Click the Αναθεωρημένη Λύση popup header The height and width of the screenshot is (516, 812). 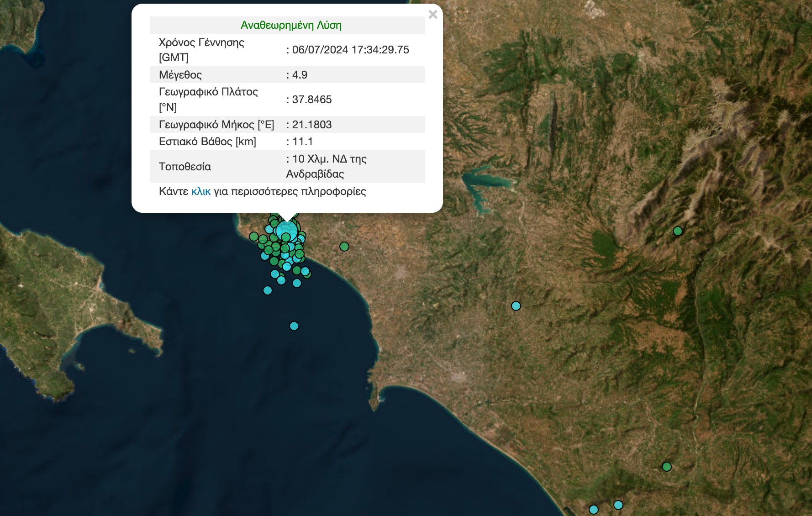[x=291, y=25]
